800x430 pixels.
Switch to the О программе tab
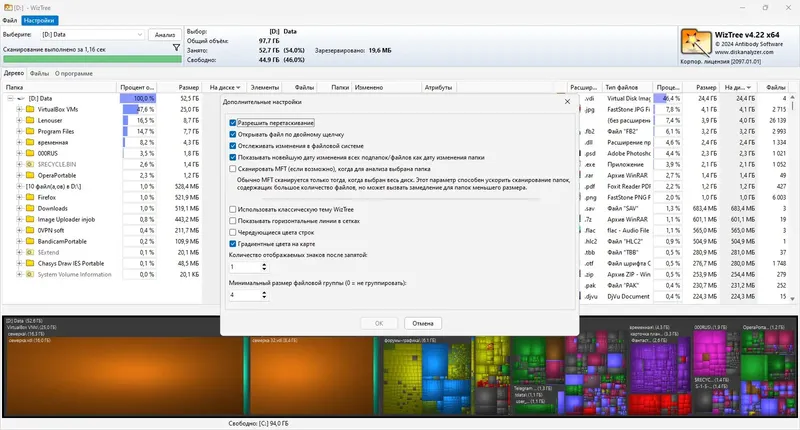click(x=74, y=73)
